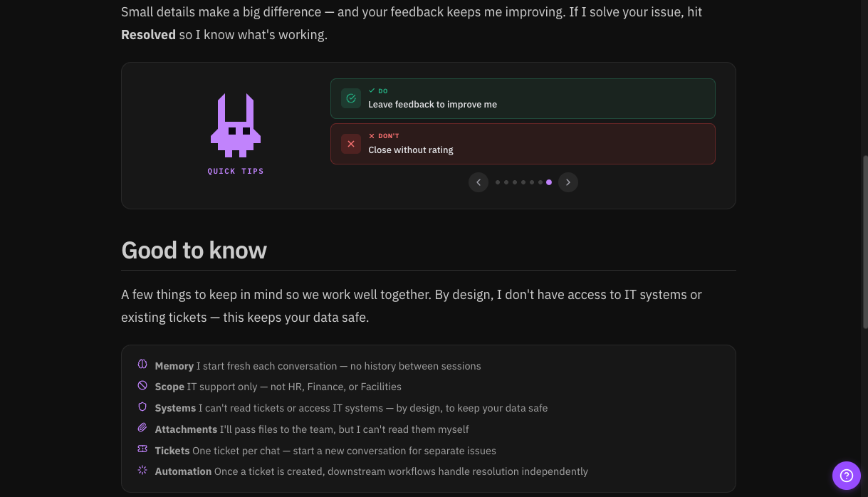Click the purple pixel bunny mascot

tap(236, 125)
